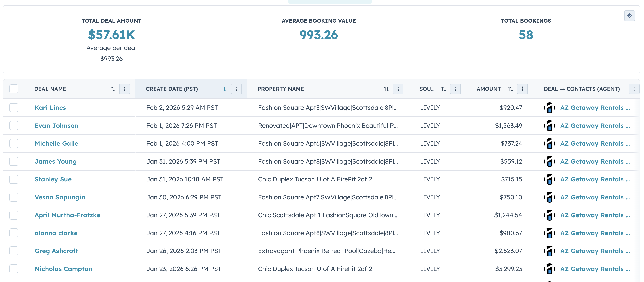Click the sort icon on Deal Name column
The height and width of the screenshot is (282, 644).
(x=113, y=89)
